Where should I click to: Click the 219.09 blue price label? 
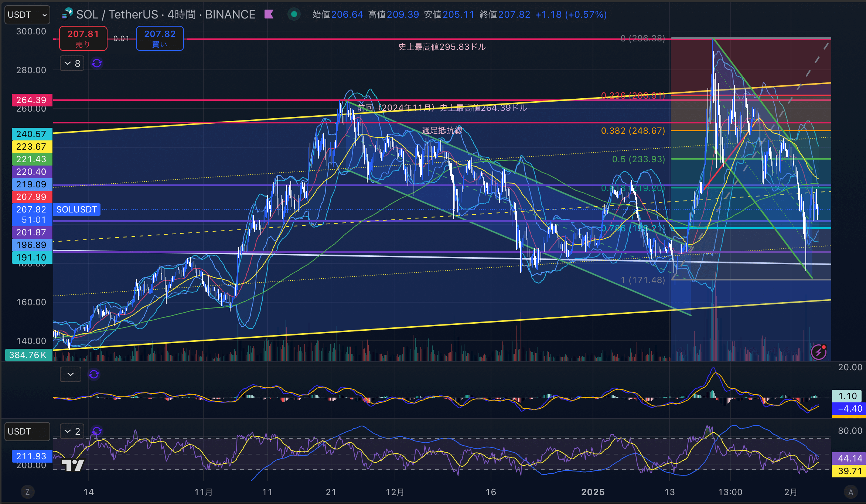click(x=32, y=184)
